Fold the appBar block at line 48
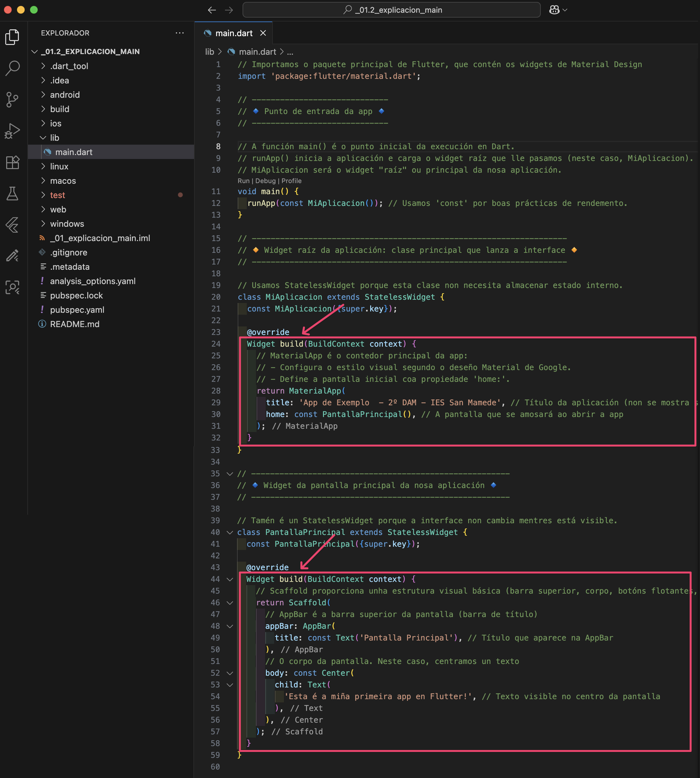700x778 pixels. (x=230, y=627)
